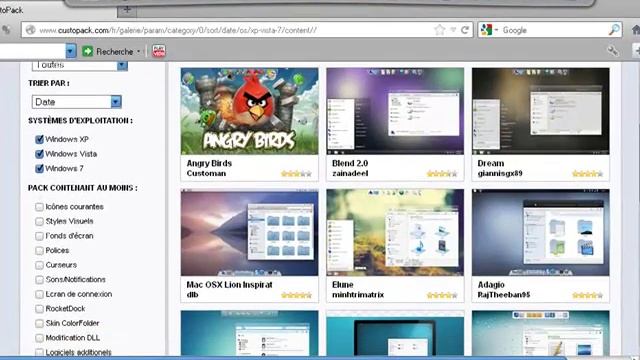Open the Google search engine selector
640x360 pixels.
(489, 30)
